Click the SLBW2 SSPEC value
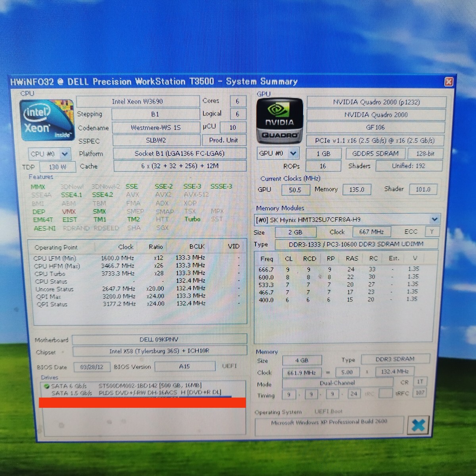The width and height of the screenshot is (476, 476). click(x=156, y=140)
